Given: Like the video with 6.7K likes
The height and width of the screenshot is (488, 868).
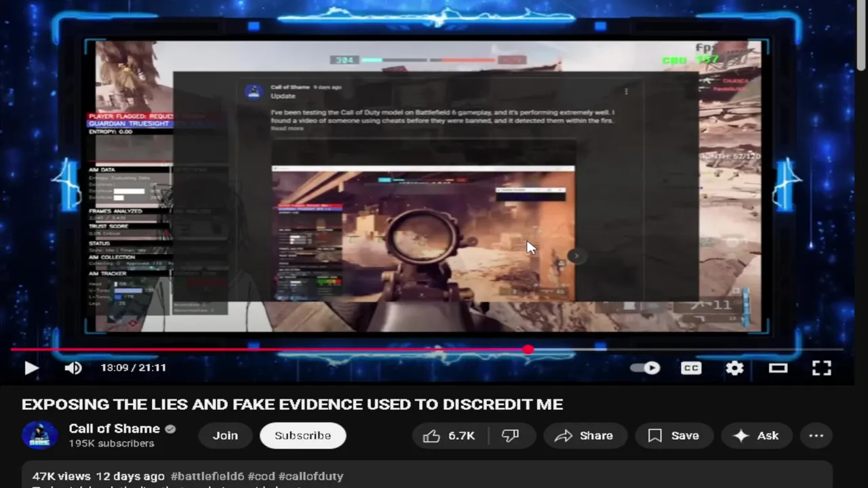Looking at the screenshot, I should click(x=450, y=436).
